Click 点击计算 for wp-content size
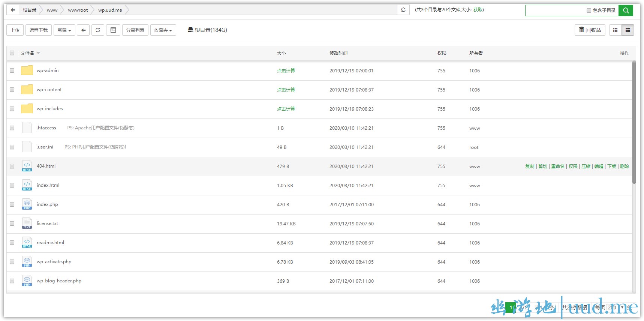The image size is (644, 321). click(x=286, y=90)
